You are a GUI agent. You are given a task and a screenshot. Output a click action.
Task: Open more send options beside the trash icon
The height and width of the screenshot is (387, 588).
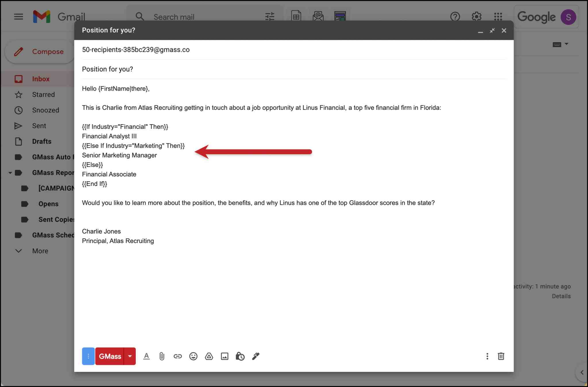(487, 356)
